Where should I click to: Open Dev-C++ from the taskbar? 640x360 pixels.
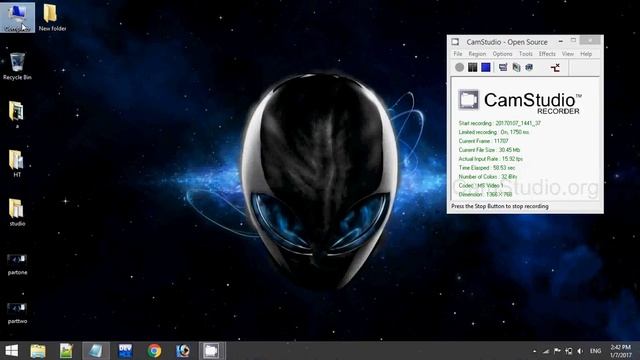click(x=125, y=351)
